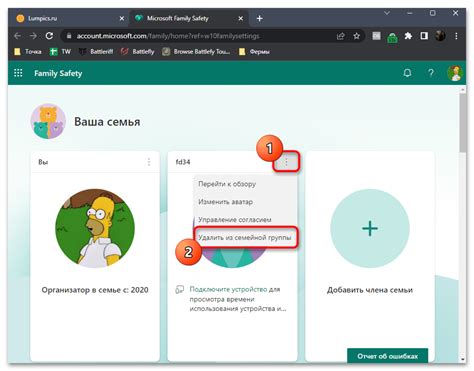Reload the page with the refresh icon

click(49, 36)
